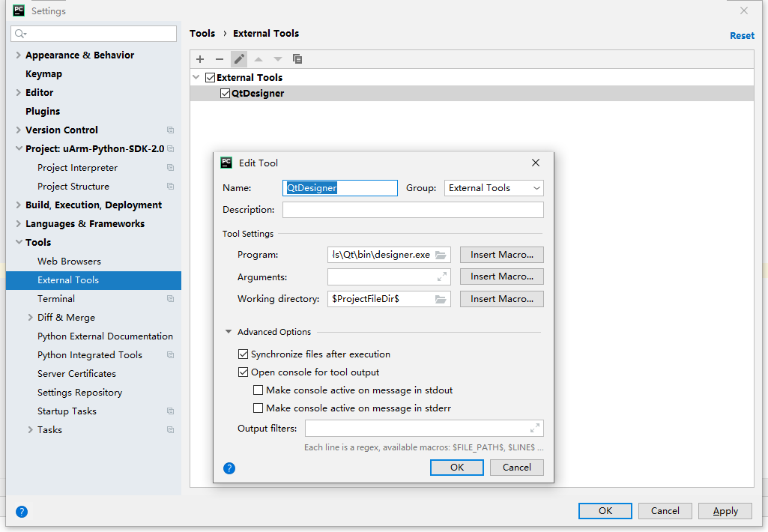Click project-level icon next to Version Control
The width and height of the screenshot is (768, 532).
coord(170,130)
